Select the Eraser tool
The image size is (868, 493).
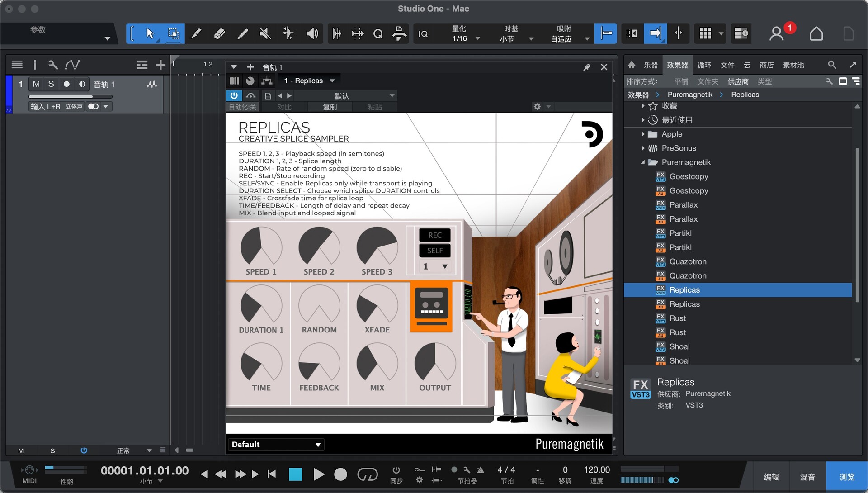[219, 33]
